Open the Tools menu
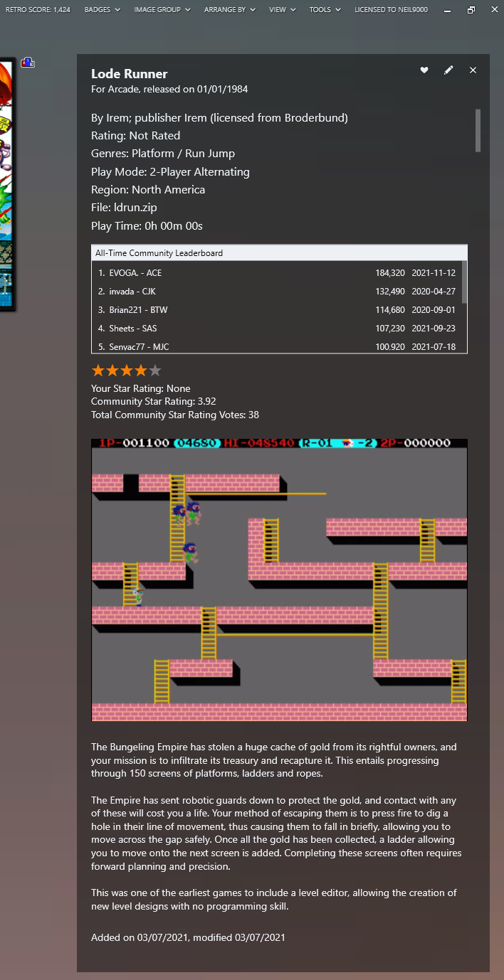 point(325,10)
